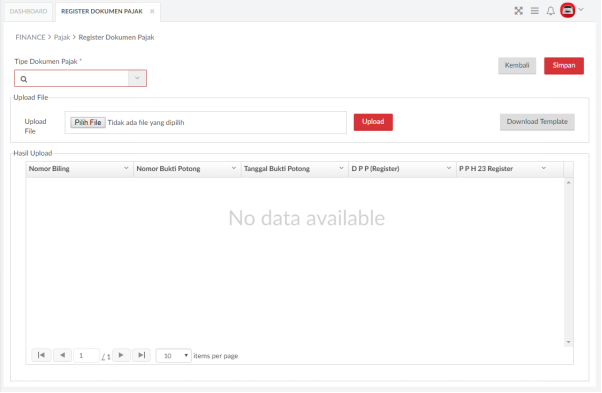This screenshot has height=393, width=602.
Task: Sort by Nomor Bukti Potong header
Action: [x=168, y=169]
